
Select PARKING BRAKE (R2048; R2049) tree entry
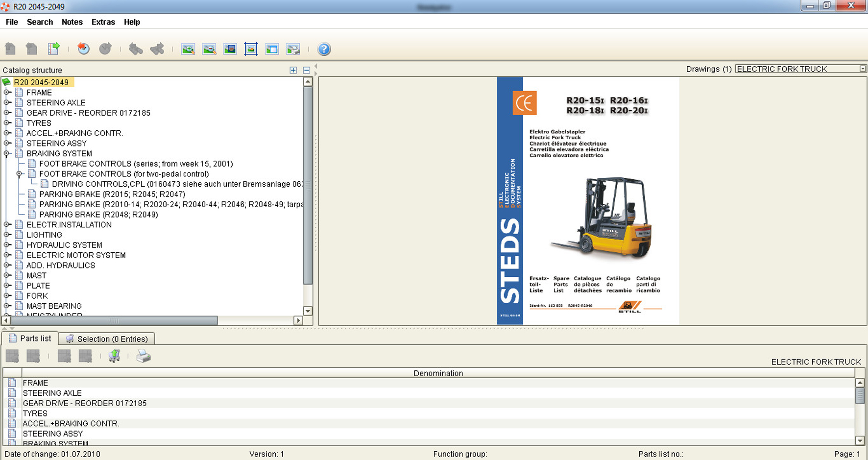(98, 215)
